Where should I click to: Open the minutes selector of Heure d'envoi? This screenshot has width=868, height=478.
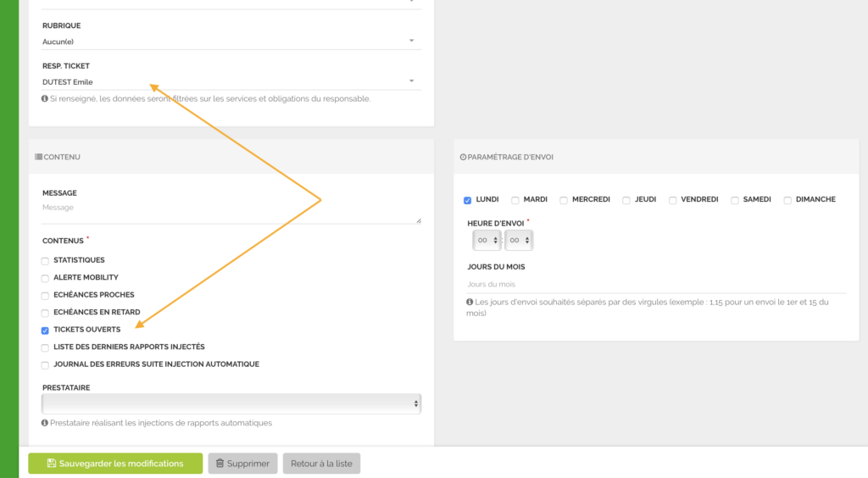coord(519,241)
